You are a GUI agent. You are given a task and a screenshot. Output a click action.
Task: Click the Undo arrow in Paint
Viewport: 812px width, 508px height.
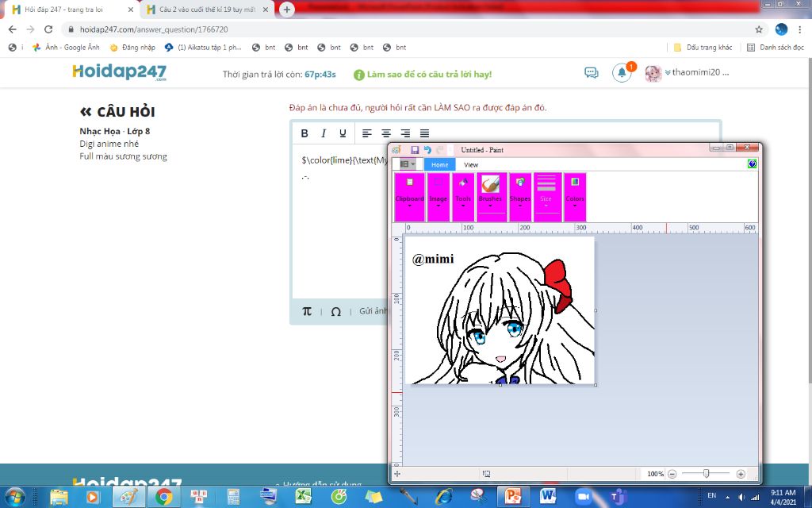pos(427,150)
